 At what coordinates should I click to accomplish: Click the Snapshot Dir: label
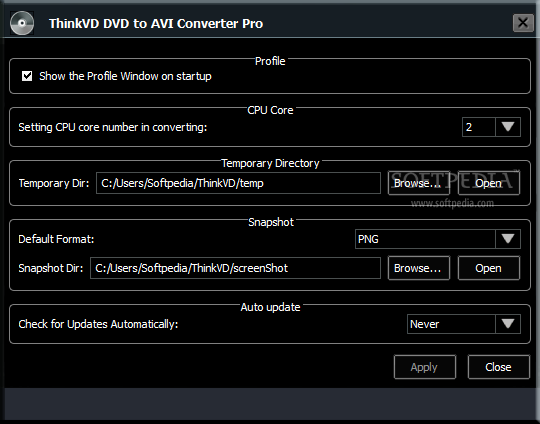(x=51, y=268)
